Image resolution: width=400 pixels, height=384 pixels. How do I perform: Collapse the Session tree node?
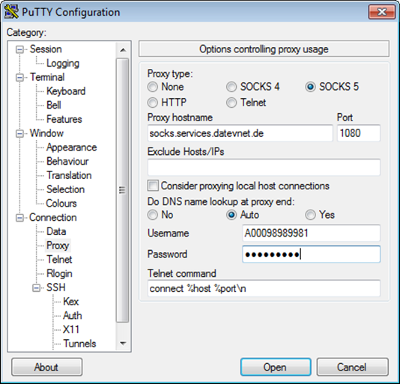20,50
